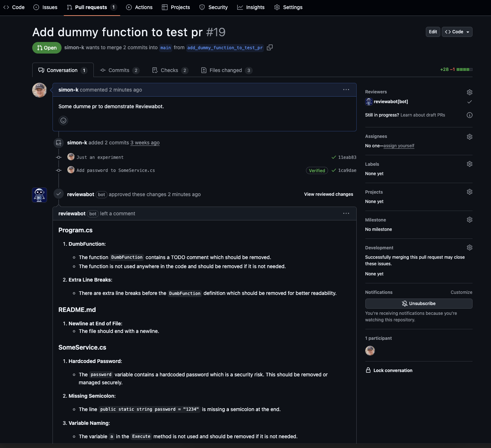Click reviewabot approved check icon in timeline
Viewport: 491px width, 448px height.
click(x=59, y=194)
